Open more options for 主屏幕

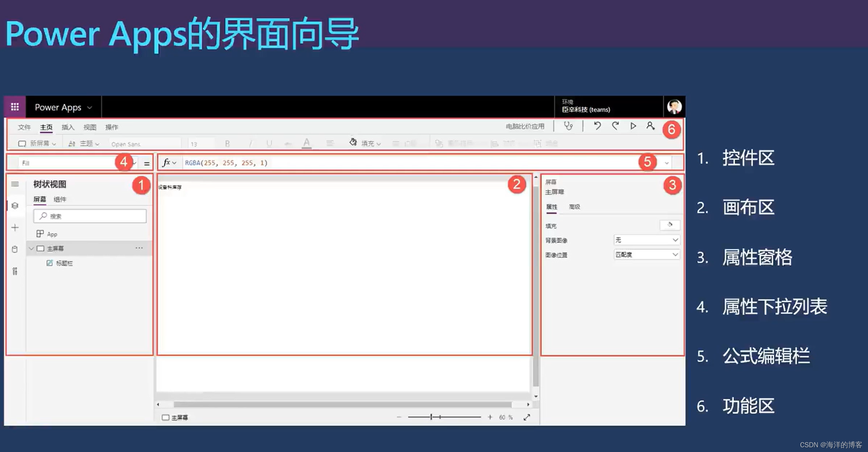(139, 248)
